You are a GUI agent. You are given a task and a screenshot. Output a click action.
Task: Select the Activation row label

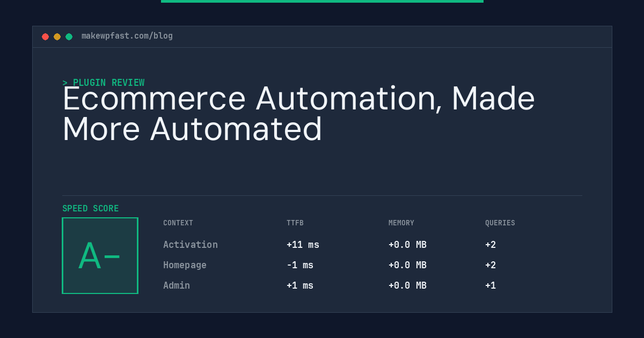pyautogui.click(x=191, y=245)
